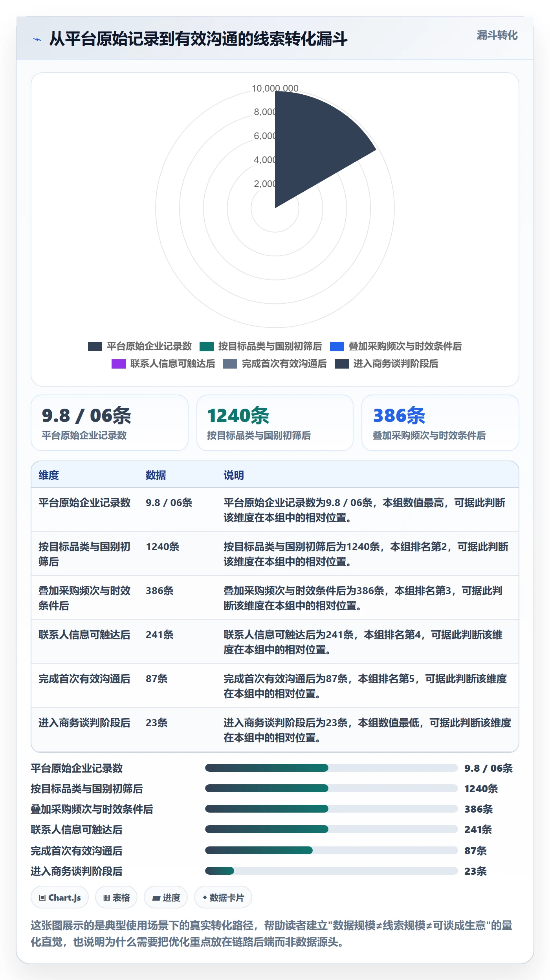550x980 pixels.
Task: Toggle the blue 叠加采购频次与时效条件后 legend swatch
Action: [337, 347]
